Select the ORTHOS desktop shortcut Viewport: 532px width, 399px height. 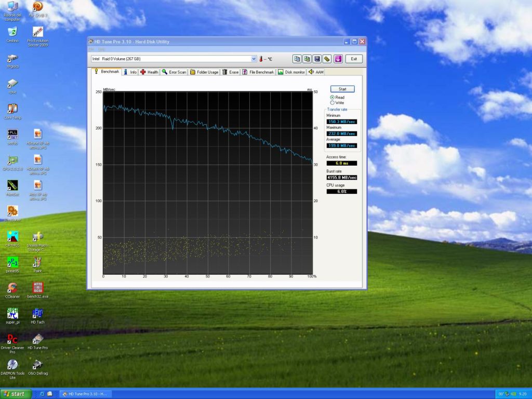[12, 239]
